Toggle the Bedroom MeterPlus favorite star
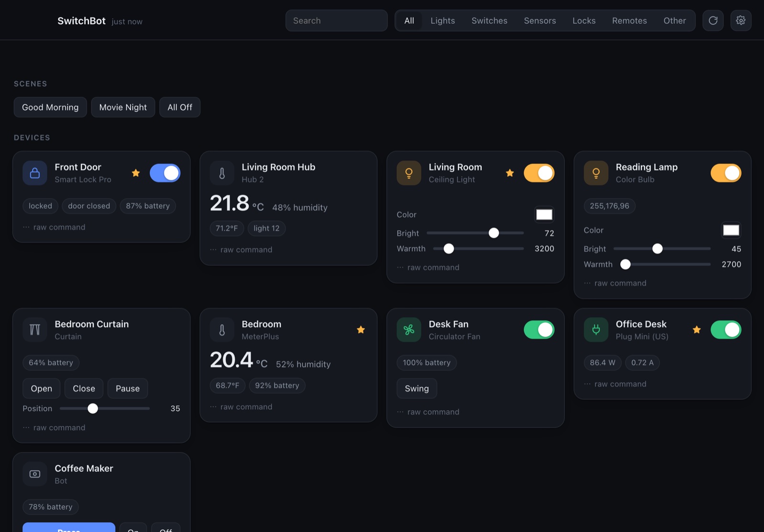The width and height of the screenshot is (764, 532). coord(361,330)
